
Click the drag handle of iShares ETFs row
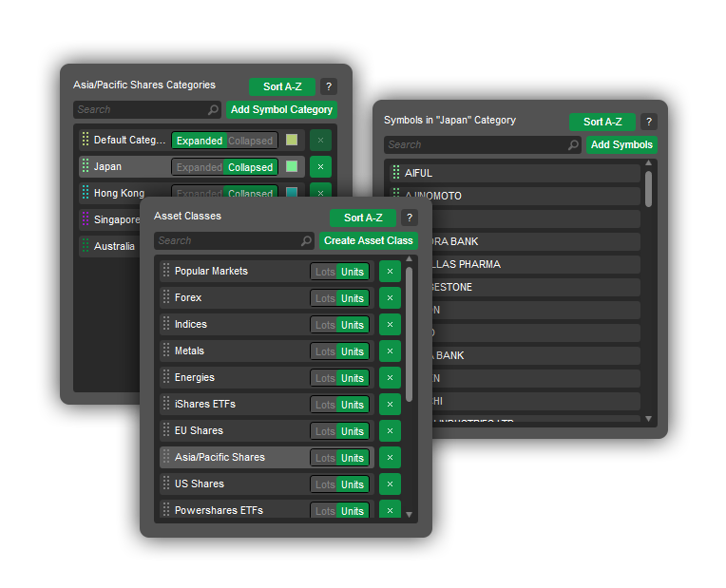pyautogui.click(x=166, y=404)
